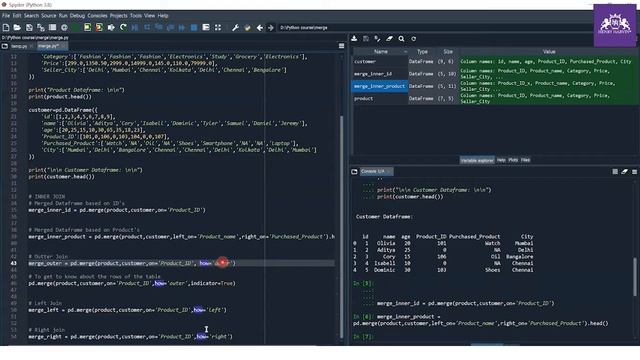
Task: Re-run the last script icon
Action: pos(123,27)
